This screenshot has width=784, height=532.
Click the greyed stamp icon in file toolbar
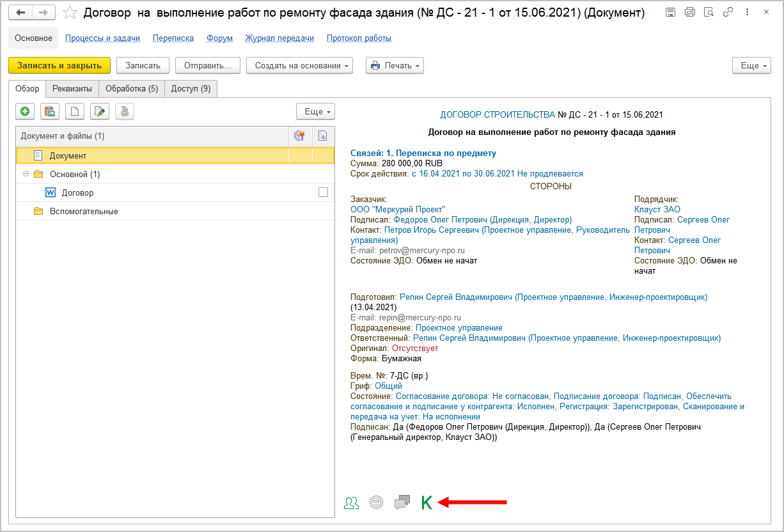125,111
